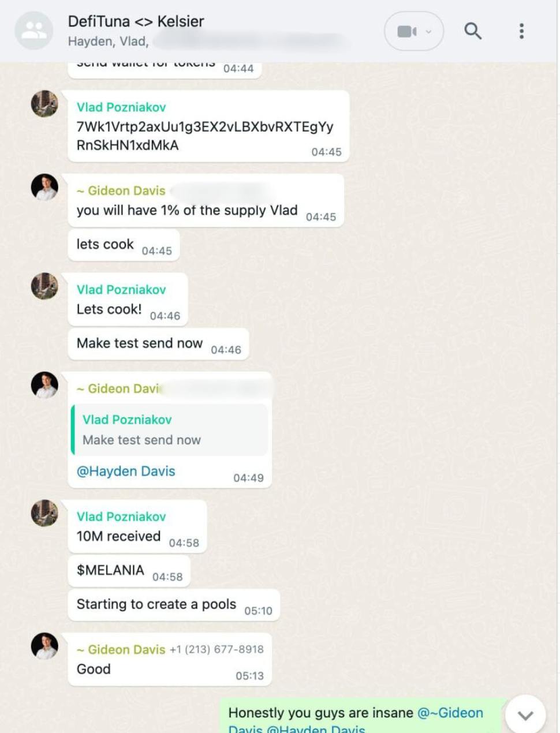Click the 'Hayden, Vlad,' members list subtitle

pyautogui.click(x=108, y=42)
